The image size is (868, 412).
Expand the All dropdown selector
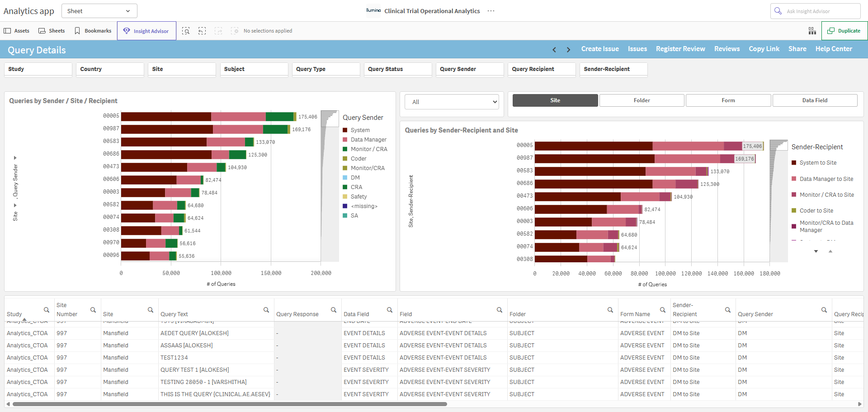coord(452,102)
